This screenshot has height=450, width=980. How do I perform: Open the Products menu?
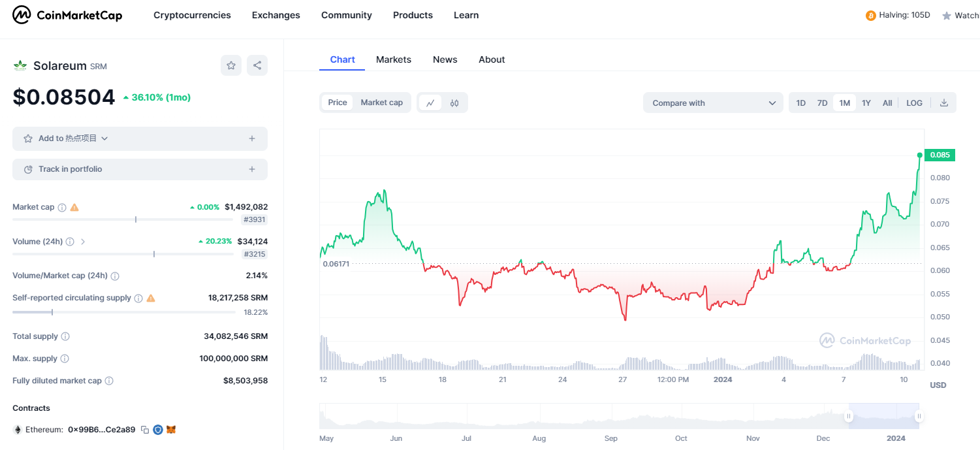click(x=413, y=15)
